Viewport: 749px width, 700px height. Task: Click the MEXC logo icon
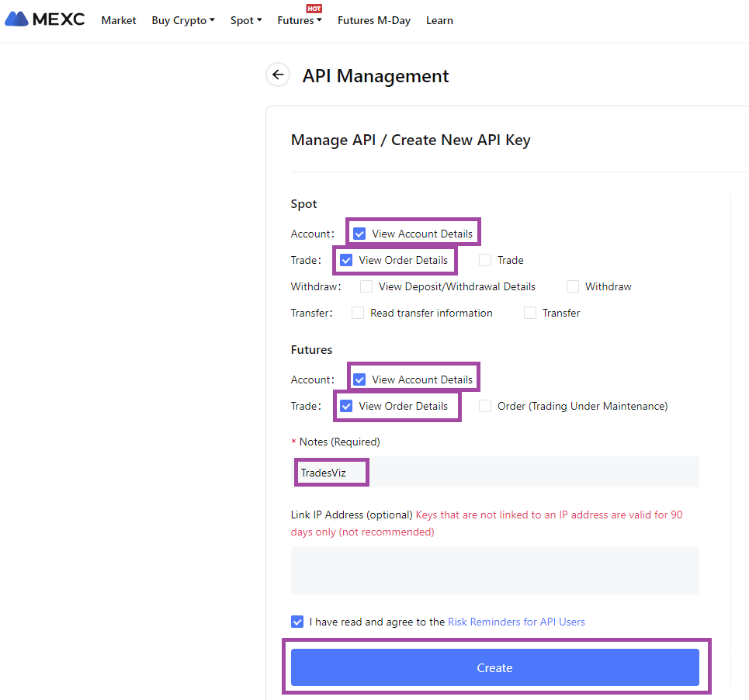tap(17, 19)
